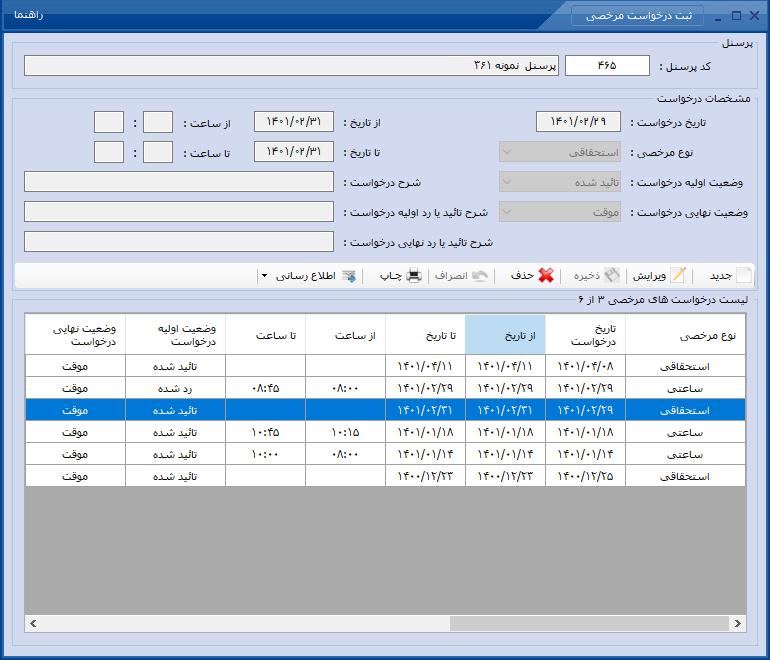Click the انصراف (cancel) undo icon
The height and width of the screenshot is (660, 770).
point(479,275)
